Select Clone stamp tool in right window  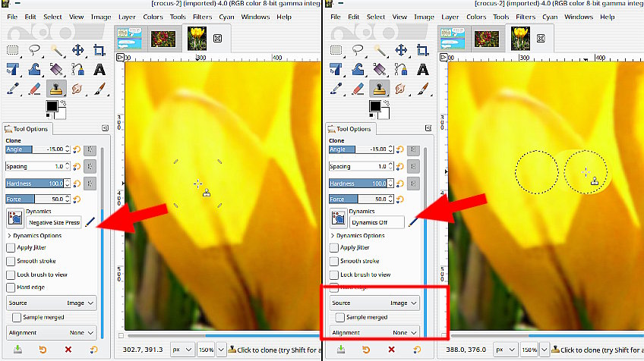380,89
